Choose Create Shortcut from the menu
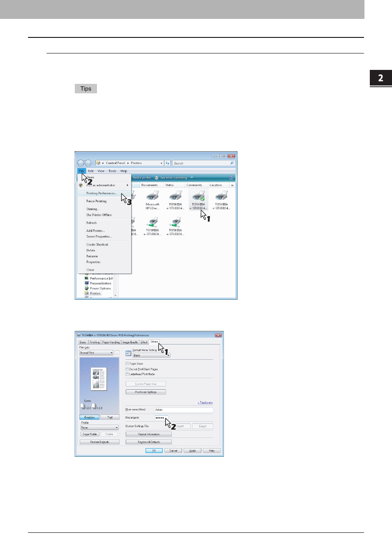 [x=97, y=245]
